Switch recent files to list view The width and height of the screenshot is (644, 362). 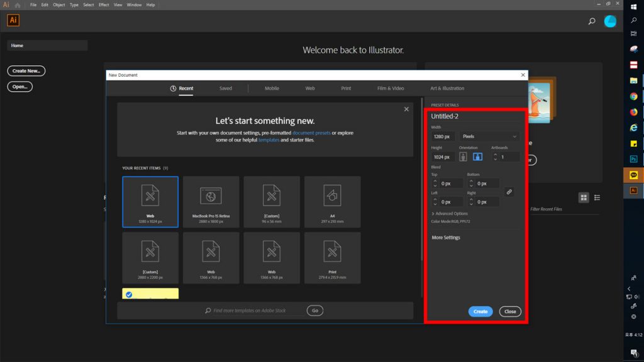597,198
